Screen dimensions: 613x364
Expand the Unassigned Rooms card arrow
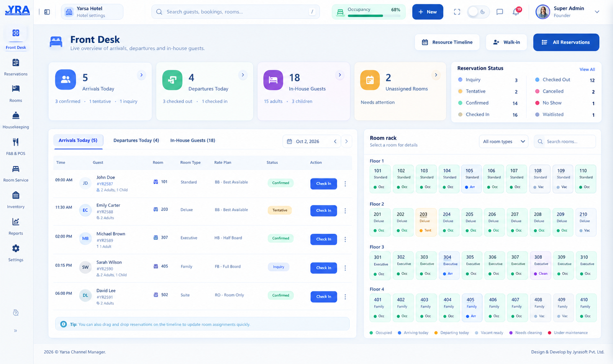436,75
